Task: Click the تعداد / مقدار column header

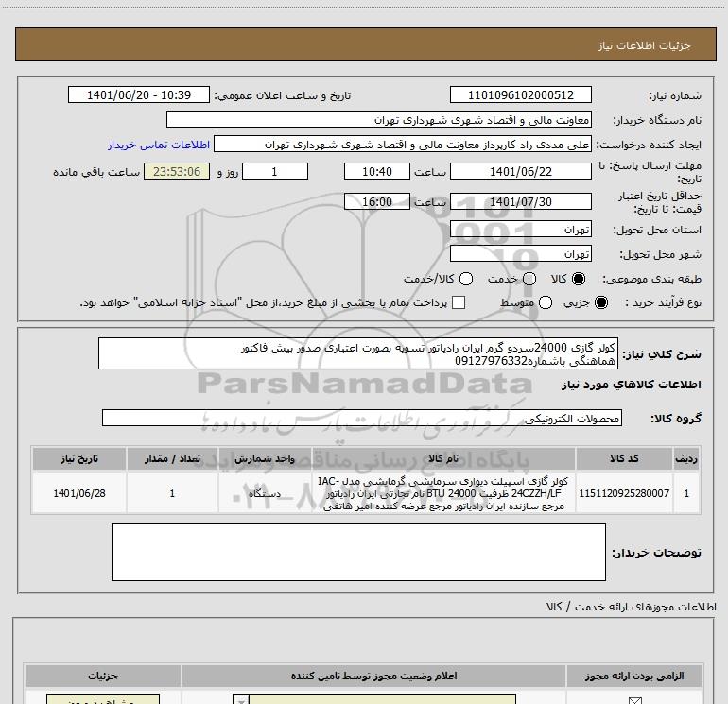Action: [172, 458]
